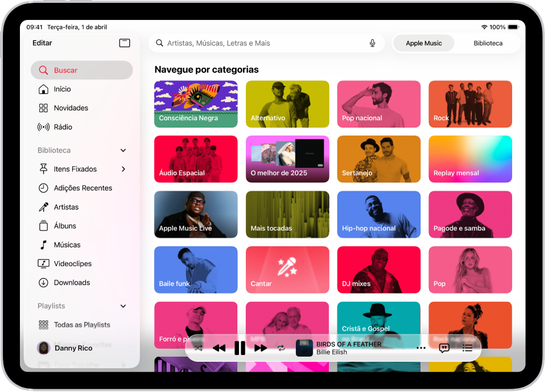The image size is (548, 392).
Task: Tap the battery status indicator
Action: (513, 27)
